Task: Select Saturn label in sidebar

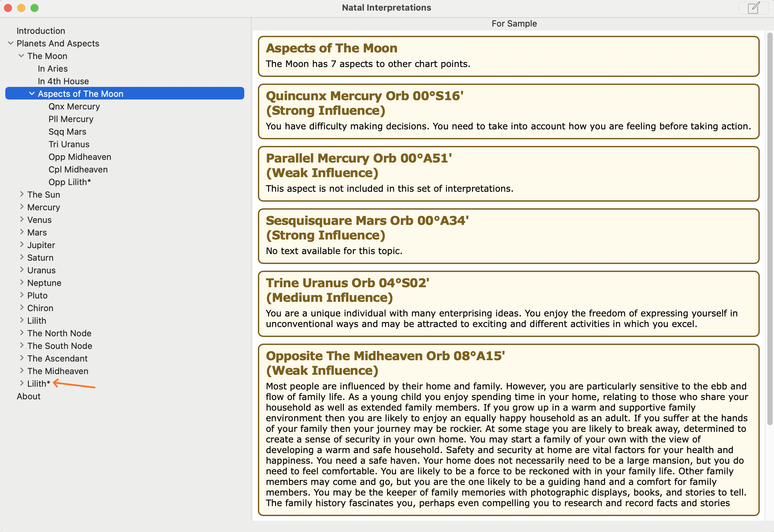Action: [40, 258]
